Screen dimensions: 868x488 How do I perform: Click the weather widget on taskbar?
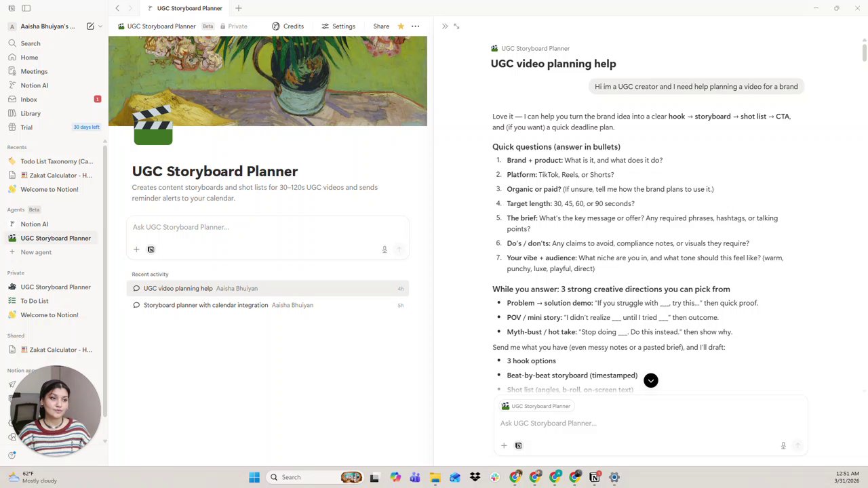(x=33, y=477)
